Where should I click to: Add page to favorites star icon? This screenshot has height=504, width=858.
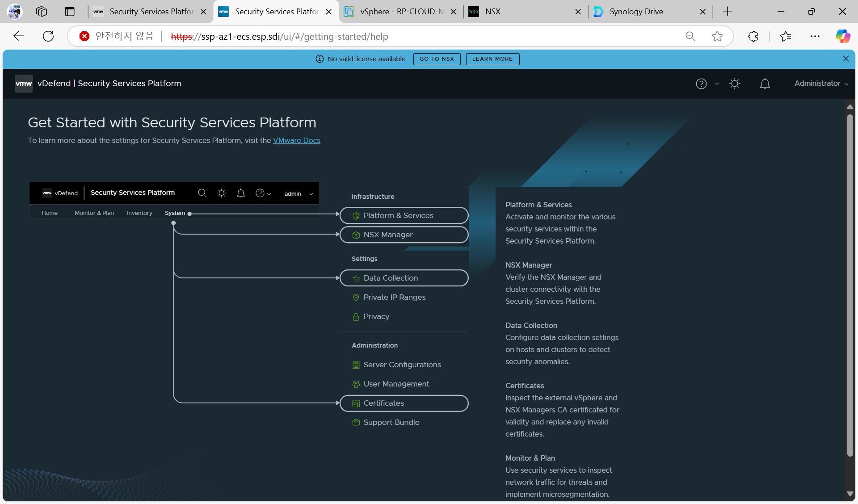(717, 36)
